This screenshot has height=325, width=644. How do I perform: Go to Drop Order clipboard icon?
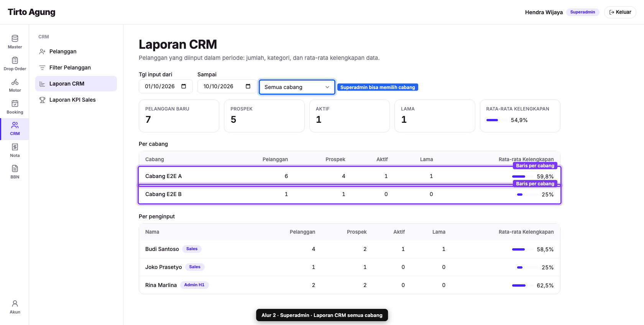pyautogui.click(x=15, y=60)
